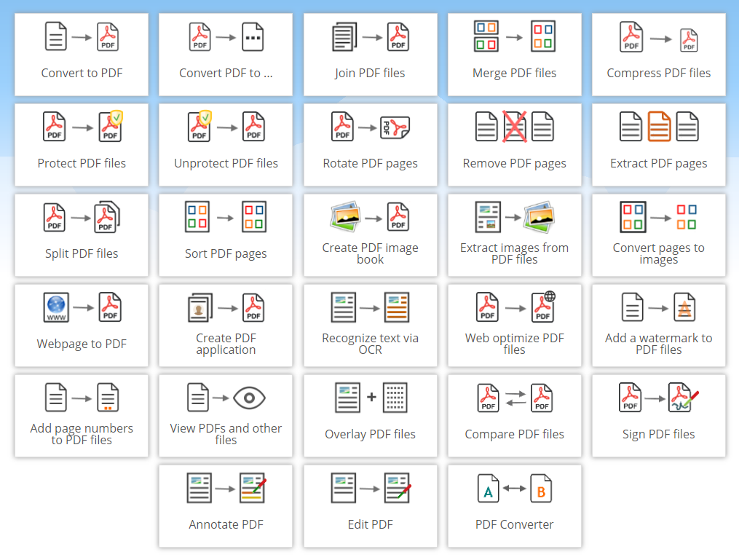
Task: Click Remove PDF pages tile
Action: 515,145
